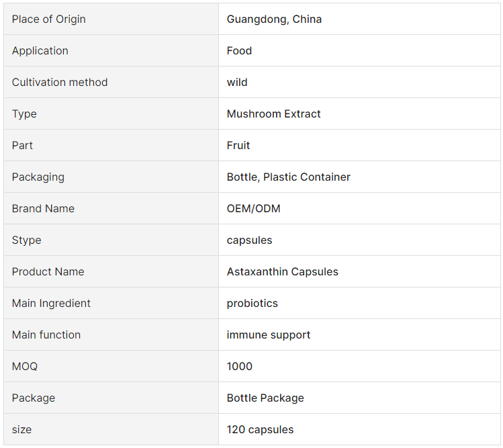The width and height of the screenshot is (503, 448).
Task: Click the Brand Name label
Action: [x=43, y=209]
